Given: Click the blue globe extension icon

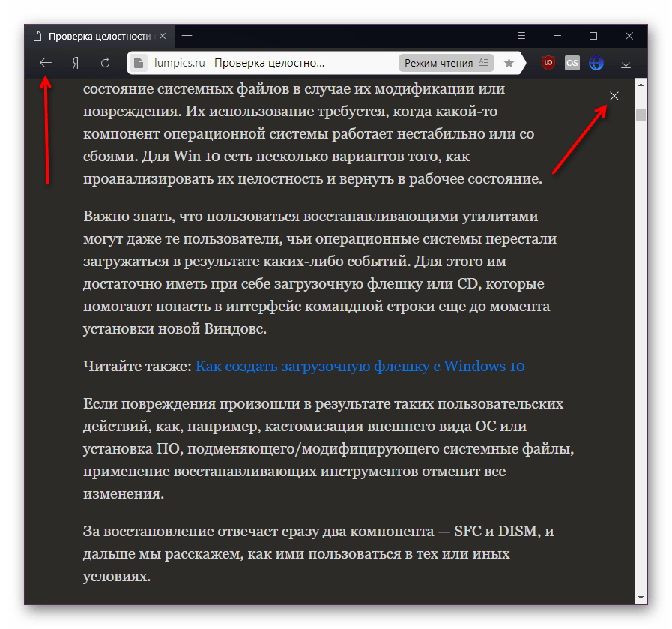Looking at the screenshot, I should click(596, 63).
